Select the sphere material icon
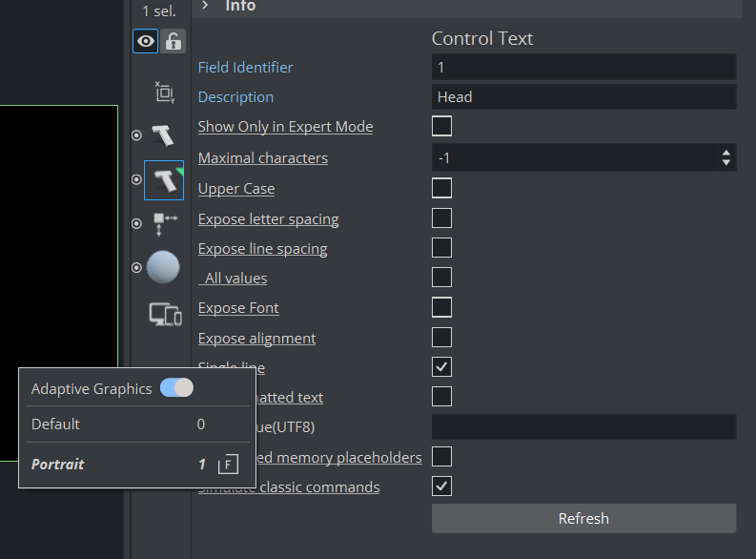The image size is (756, 559). point(163,268)
